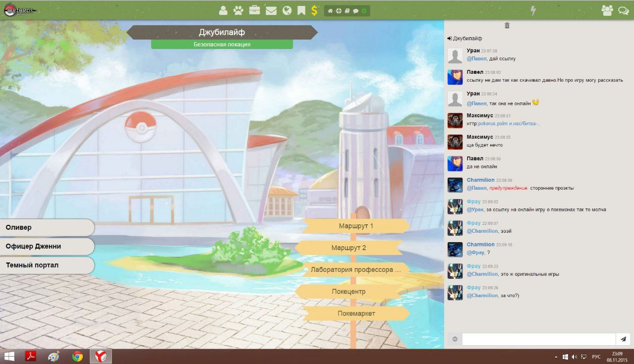Click Уран's avatar at 23:08:34
This screenshot has width=634, height=364.
[455, 99]
